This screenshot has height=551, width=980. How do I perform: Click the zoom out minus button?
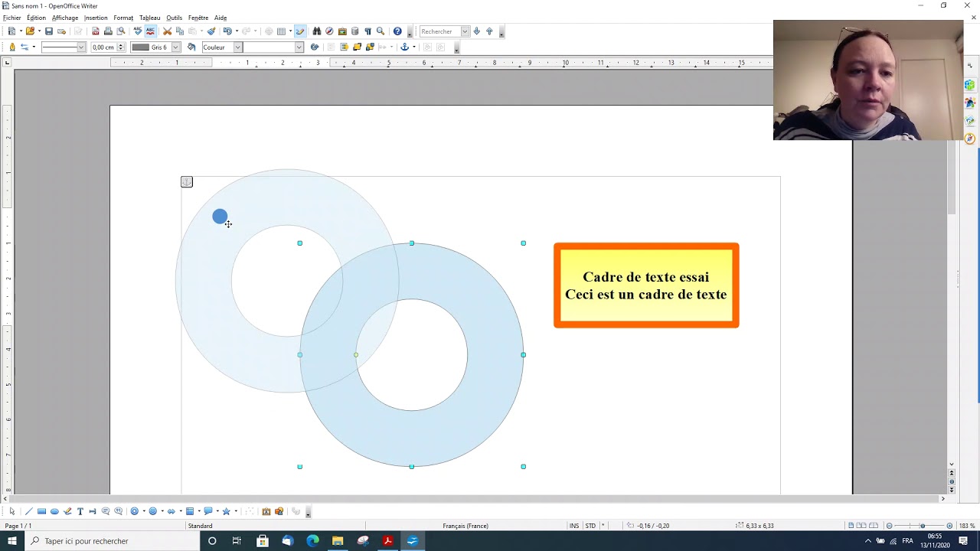tap(889, 526)
